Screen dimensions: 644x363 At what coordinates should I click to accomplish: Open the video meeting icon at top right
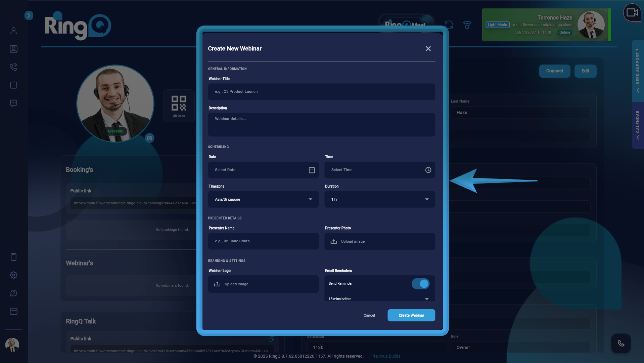(x=632, y=12)
